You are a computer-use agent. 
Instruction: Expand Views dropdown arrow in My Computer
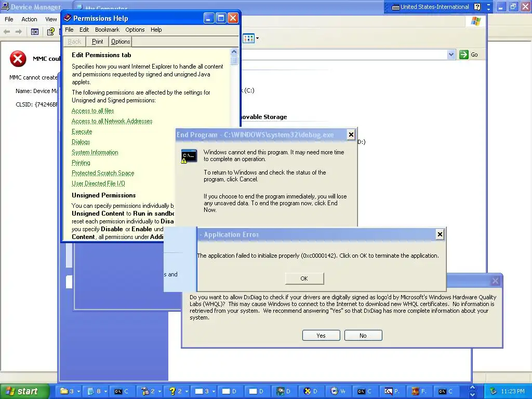tap(257, 38)
